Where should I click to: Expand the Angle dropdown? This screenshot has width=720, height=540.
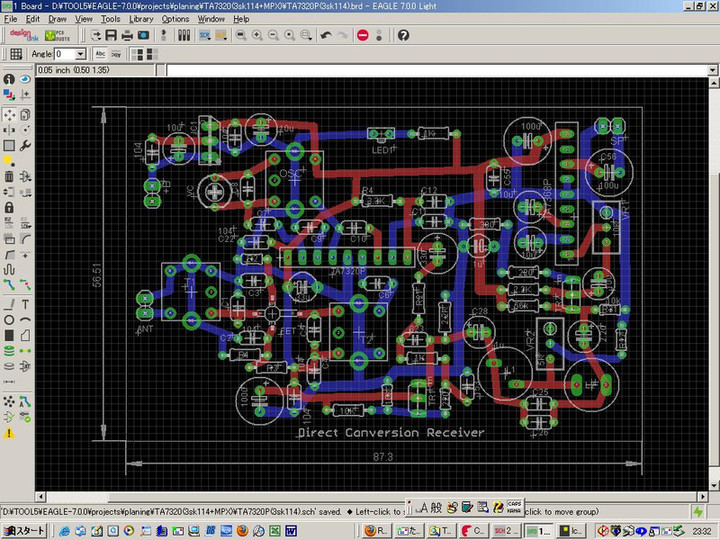[82, 54]
